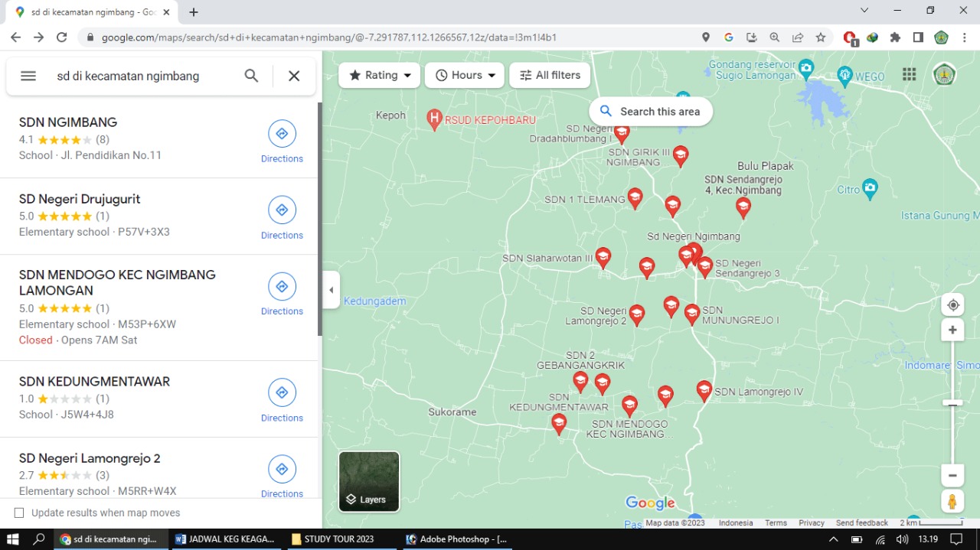Viewport: 980px width, 550px height.
Task: Select the SDN 1 TLEMANG map pin
Action: click(x=635, y=199)
